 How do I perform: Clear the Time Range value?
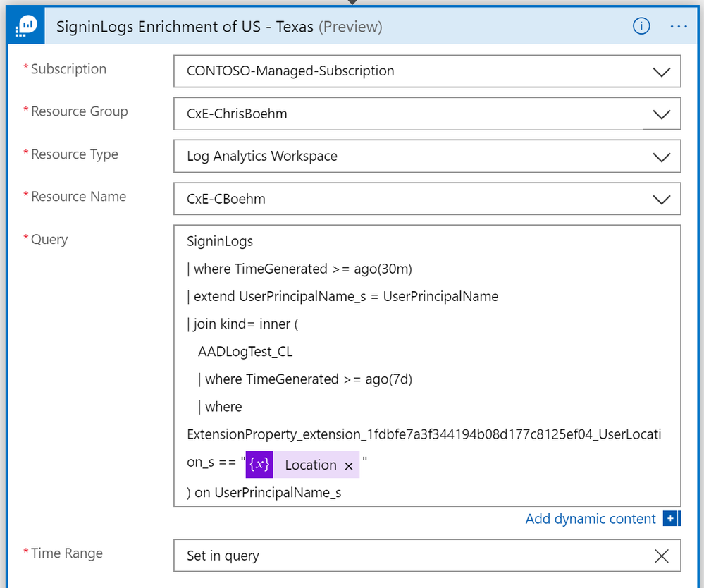point(661,556)
